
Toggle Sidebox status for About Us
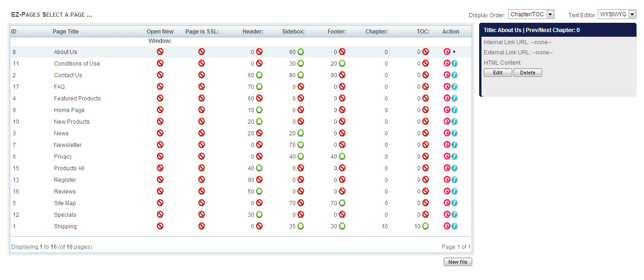click(301, 52)
